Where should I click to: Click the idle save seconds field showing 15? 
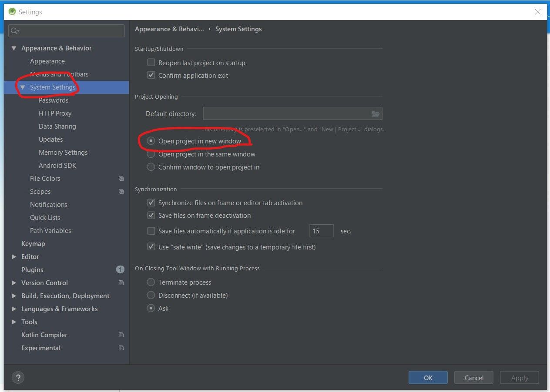(x=321, y=231)
